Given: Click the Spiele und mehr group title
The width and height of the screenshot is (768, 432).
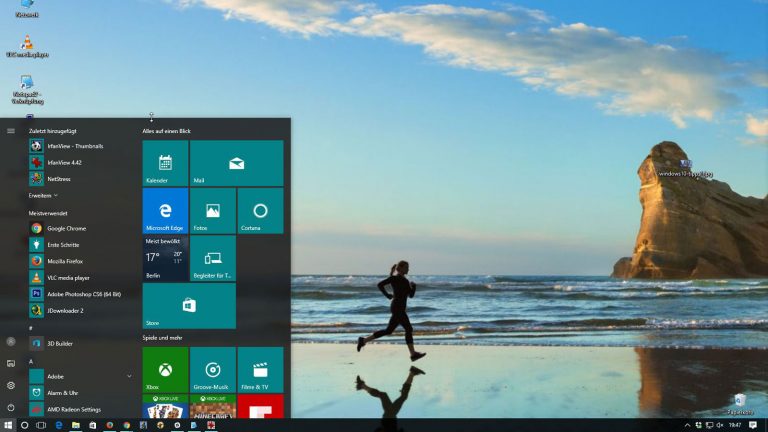Looking at the screenshot, I should point(162,337).
